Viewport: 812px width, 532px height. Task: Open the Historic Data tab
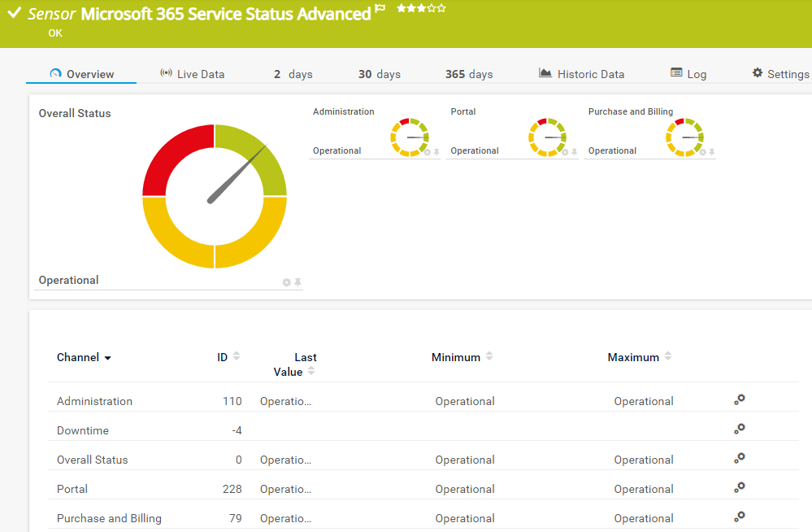point(581,74)
